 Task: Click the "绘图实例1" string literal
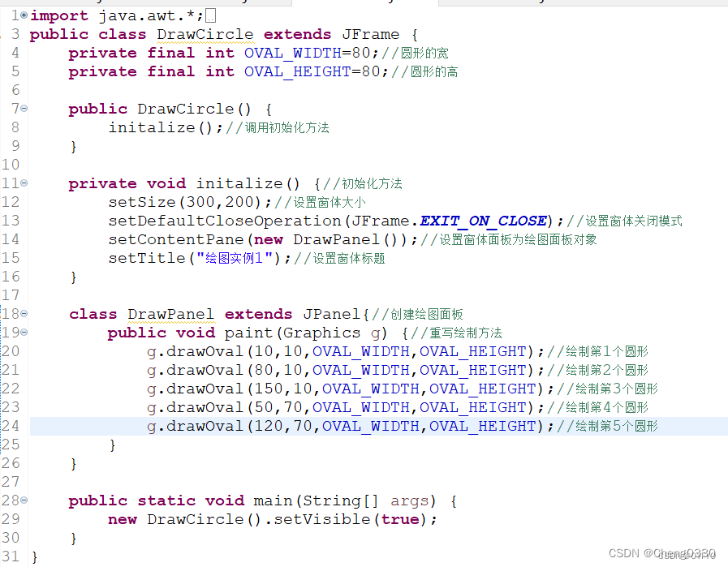tap(235, 258)
